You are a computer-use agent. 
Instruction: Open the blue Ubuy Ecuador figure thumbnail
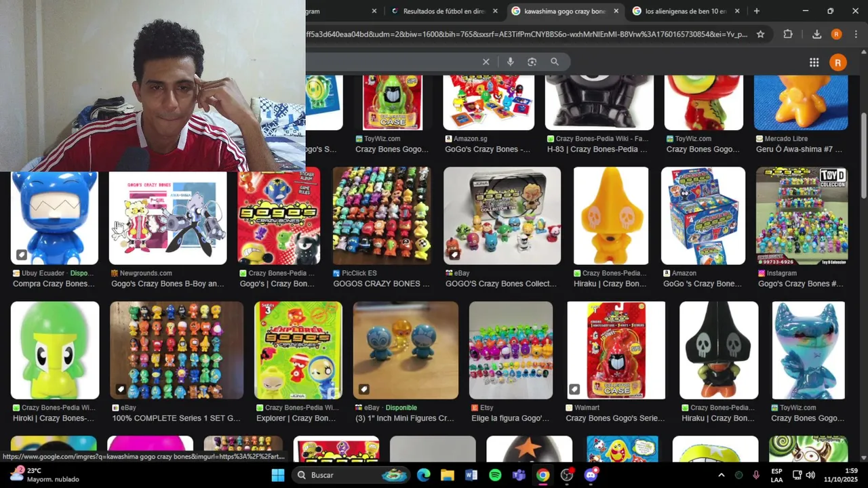(x=55, y=218)
